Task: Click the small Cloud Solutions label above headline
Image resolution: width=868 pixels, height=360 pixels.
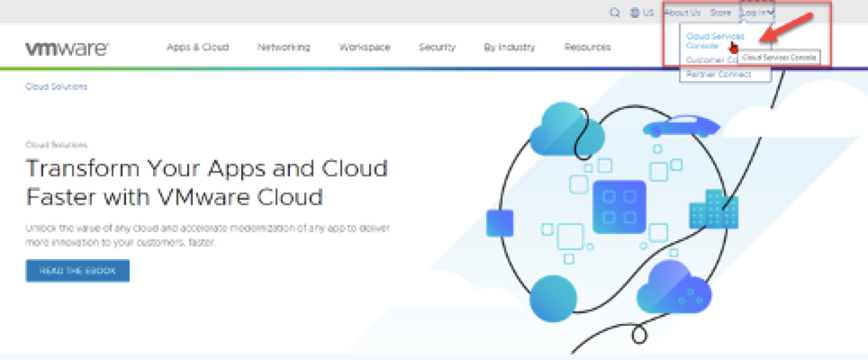Action: [x=57, y=145]
